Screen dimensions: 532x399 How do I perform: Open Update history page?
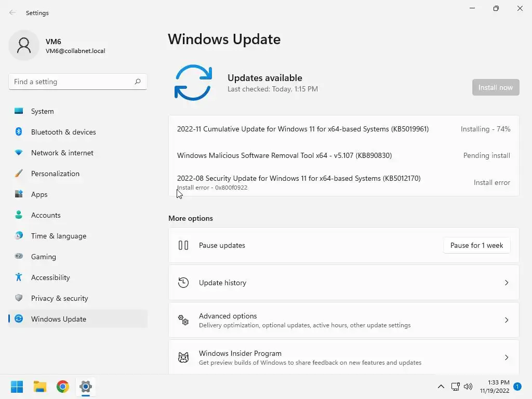click(344, 283)
